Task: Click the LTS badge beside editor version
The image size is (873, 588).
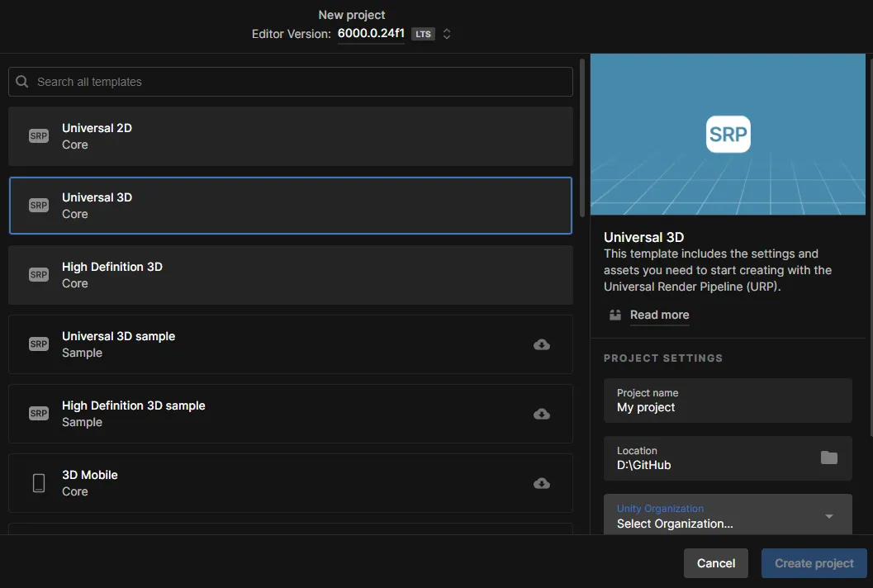Action: tap(423, 34)
